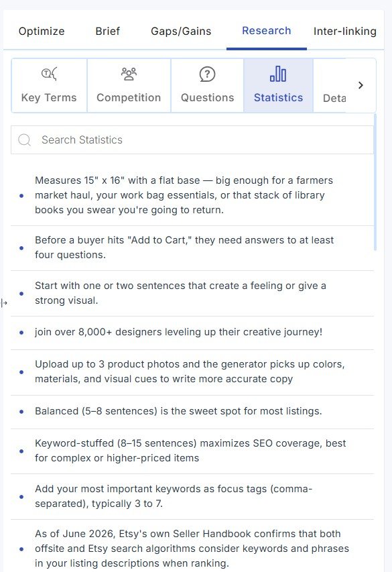Click the search magnifier icon

pyautogui.click(x=24, y=139)
